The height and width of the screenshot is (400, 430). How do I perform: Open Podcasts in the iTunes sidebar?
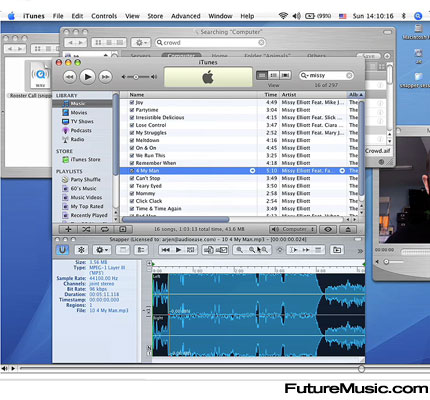pos(81,130)
